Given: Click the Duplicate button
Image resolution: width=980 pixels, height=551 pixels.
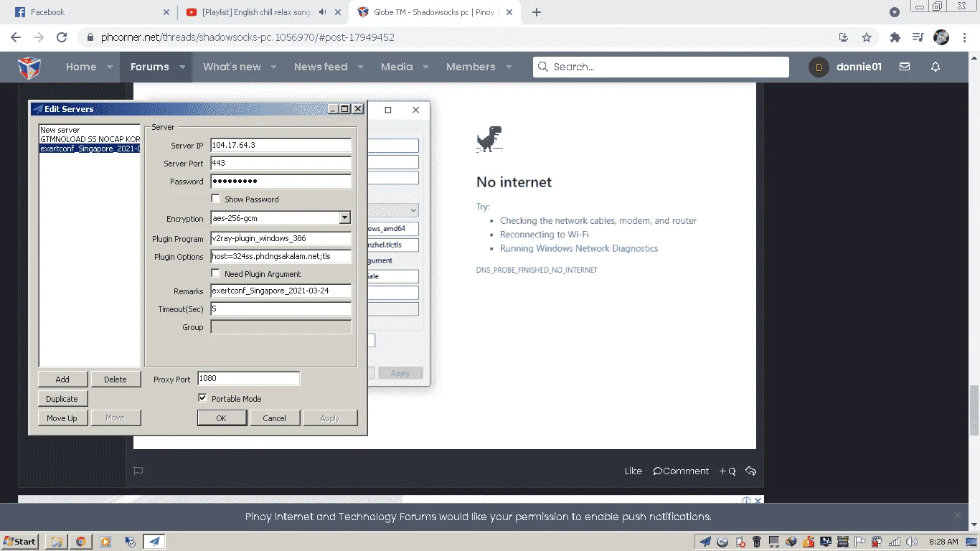Looking at the screenshot, I should [62, 399].
